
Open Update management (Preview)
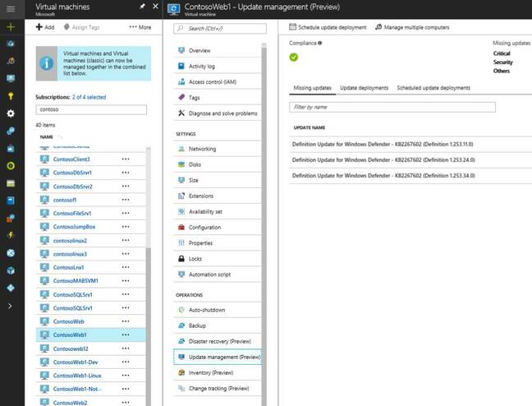218,357
